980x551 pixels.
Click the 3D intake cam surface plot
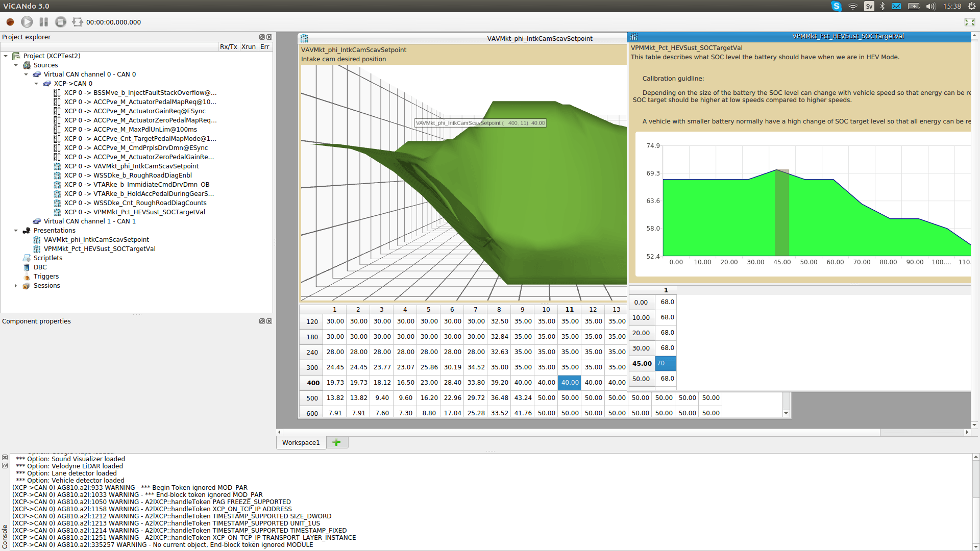tap(463, 183)
